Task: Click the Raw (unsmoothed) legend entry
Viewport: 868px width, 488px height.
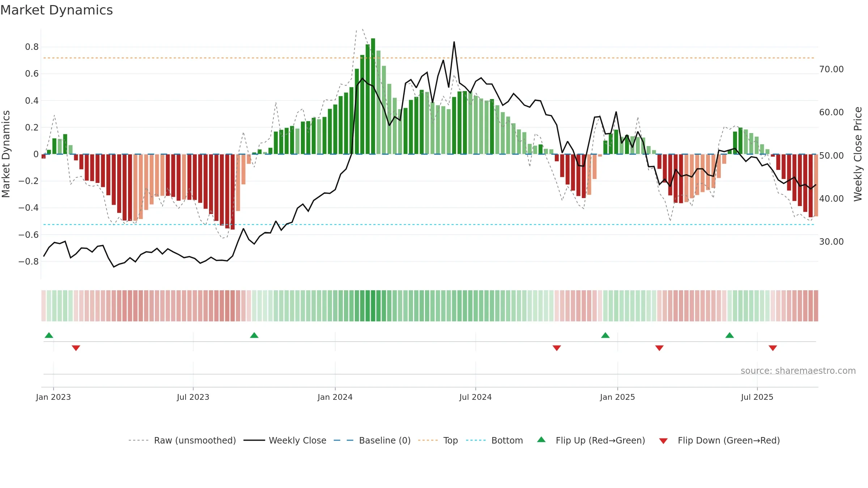Action: point(182,440)
